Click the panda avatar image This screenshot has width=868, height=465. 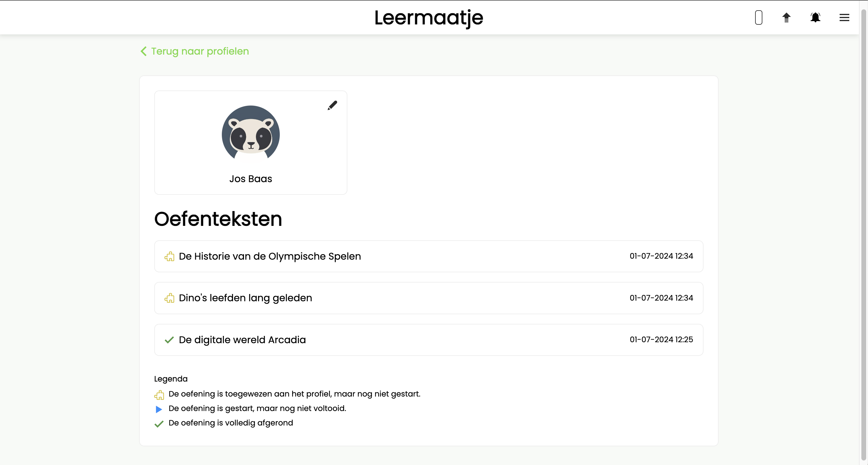[251, 134]
